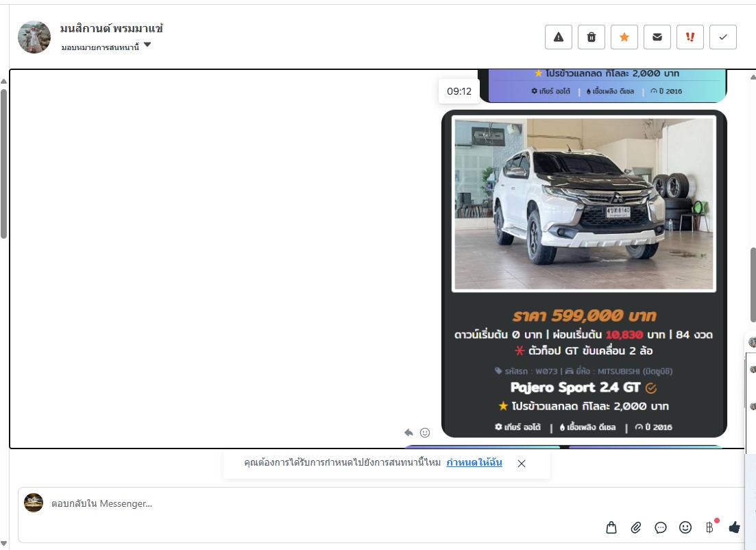Open the customer profile picture
The width and height of the screenshot is (756, 550).
(34, 37)
